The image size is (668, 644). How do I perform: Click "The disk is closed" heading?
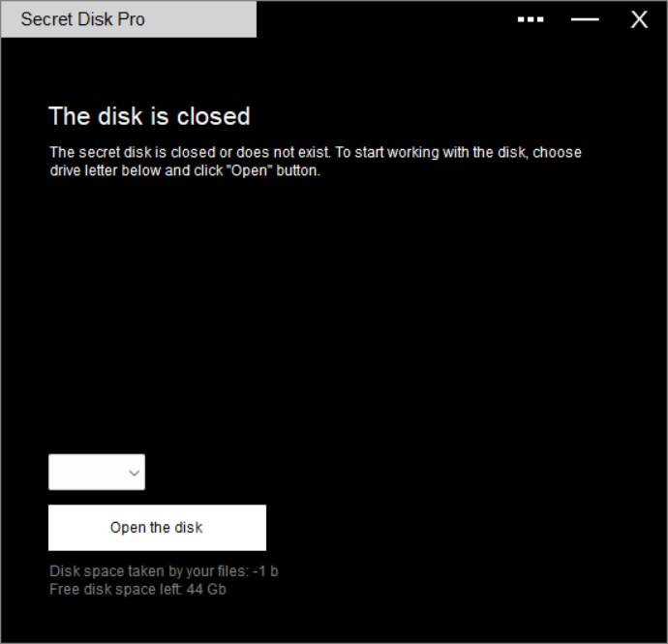[x=149, y=116]
